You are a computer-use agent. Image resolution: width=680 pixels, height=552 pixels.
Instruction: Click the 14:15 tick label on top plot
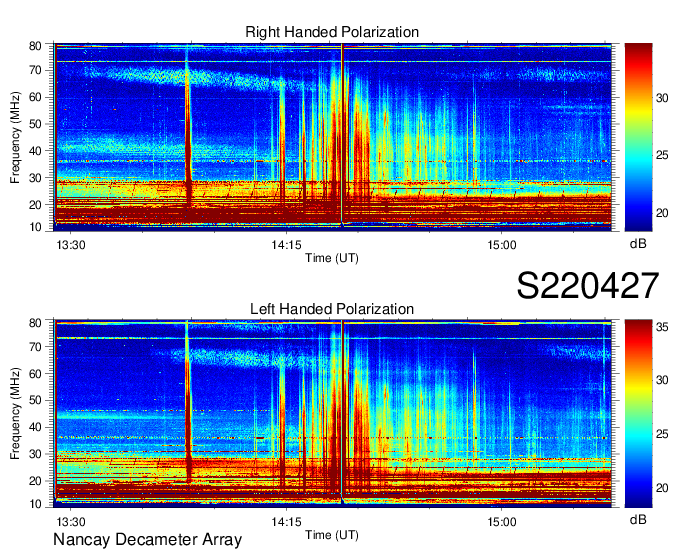coord(286,245)
